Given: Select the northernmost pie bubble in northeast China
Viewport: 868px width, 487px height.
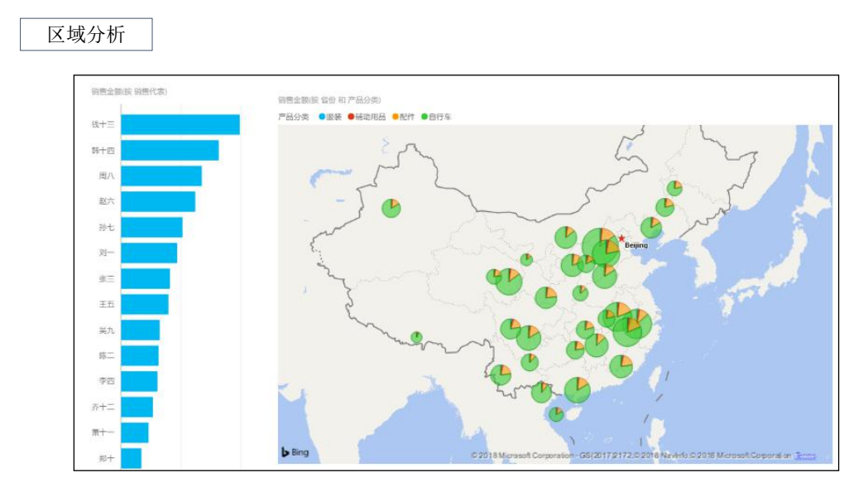Looking at the screenshot, I should (674, 188).
